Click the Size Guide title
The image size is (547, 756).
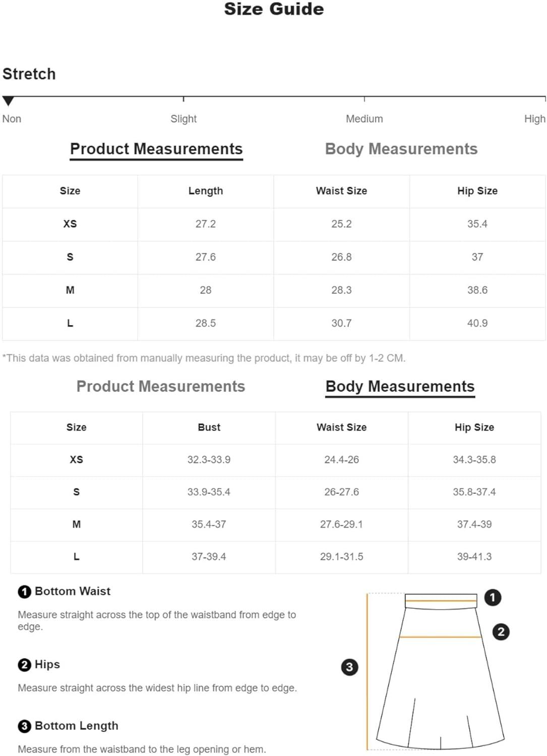(x=274, y=9)
